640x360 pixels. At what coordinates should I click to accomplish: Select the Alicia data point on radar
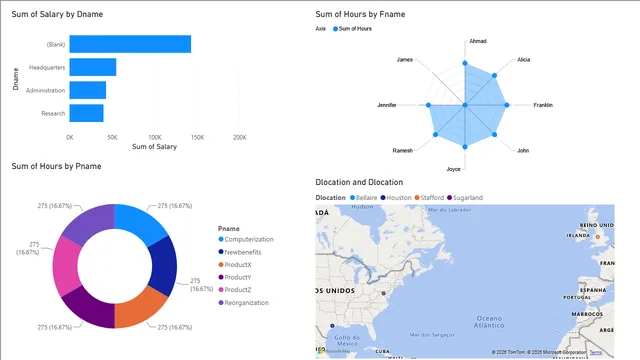[x=495, y=76]
